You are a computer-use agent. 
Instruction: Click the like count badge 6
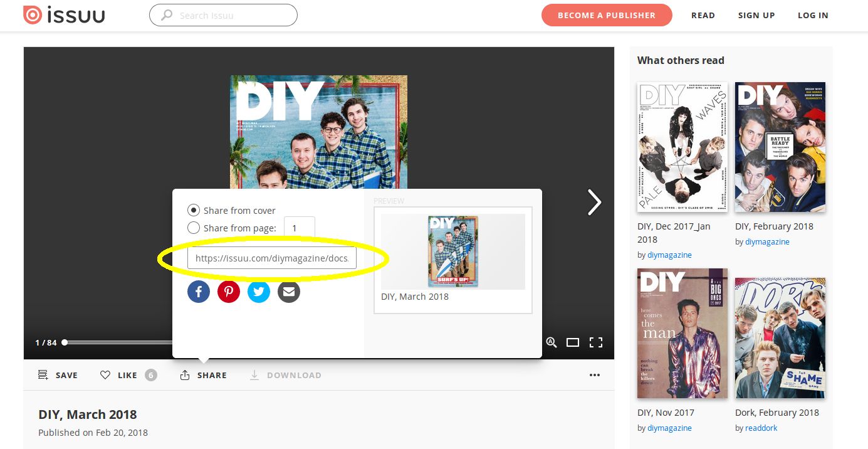point(151,375)
